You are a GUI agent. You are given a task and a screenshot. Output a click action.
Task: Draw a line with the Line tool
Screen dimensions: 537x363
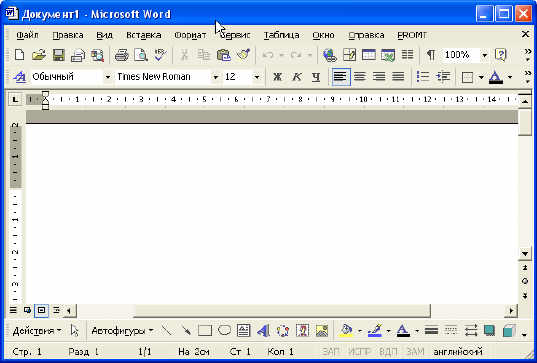pos(166,331)
